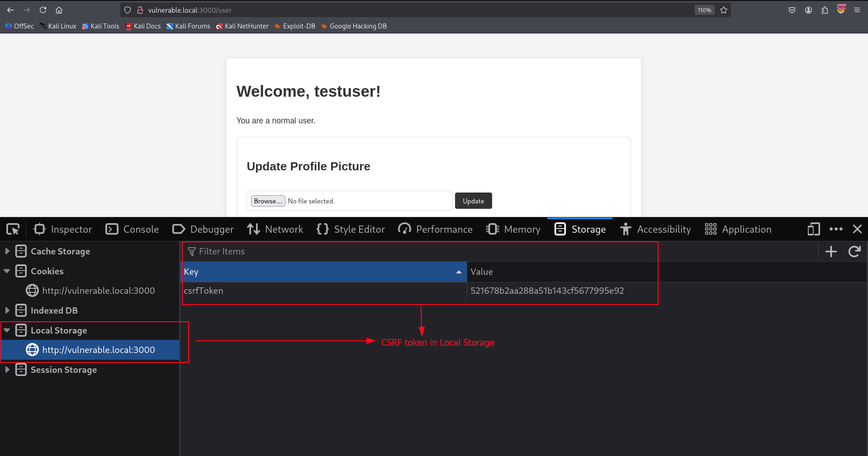The image size is (868, 456).
Task: Expand the Session Storage tree node
Action: coord(7,370)
